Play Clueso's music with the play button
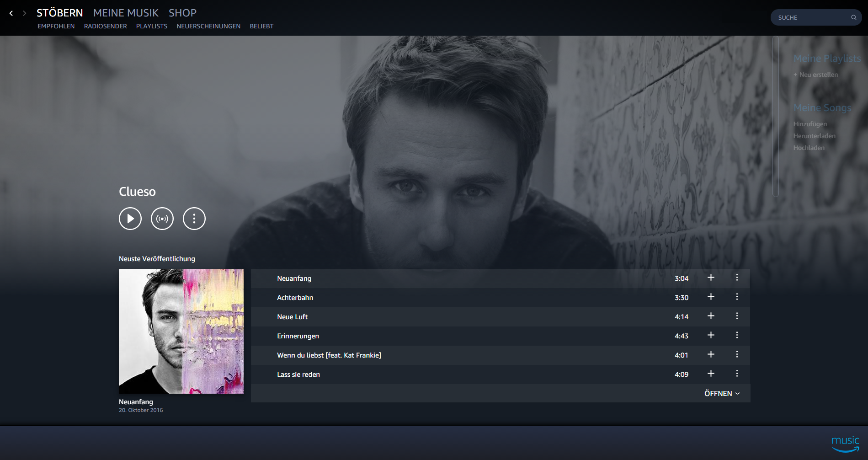 tap(130, 219)
